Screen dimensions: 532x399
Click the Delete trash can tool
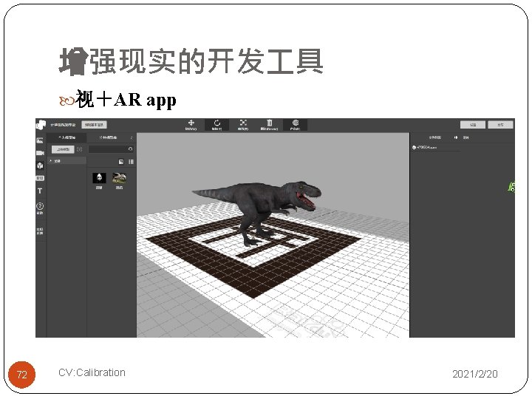(269, 125)
